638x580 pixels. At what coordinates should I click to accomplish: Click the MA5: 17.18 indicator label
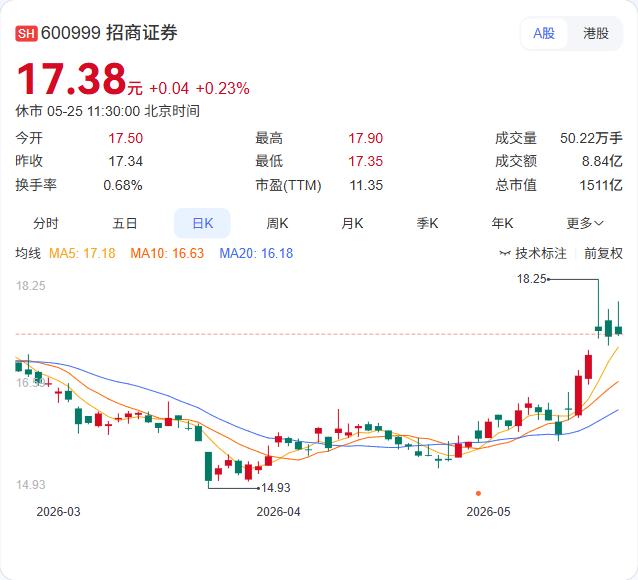tap(82, 254)
